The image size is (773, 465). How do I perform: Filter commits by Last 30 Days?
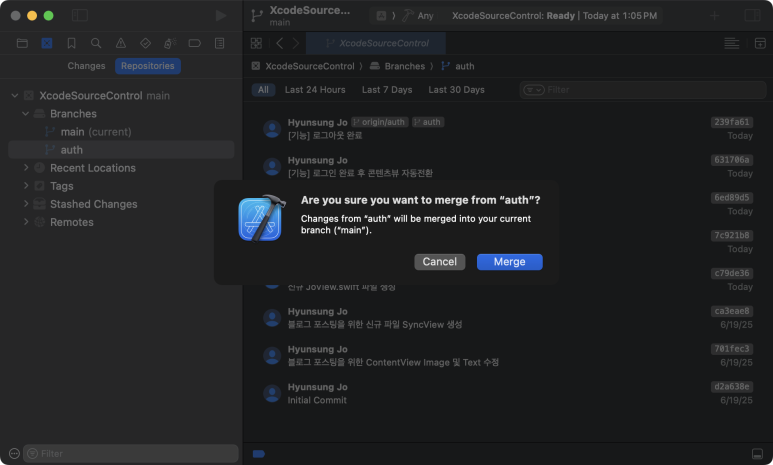pos(457,90)
